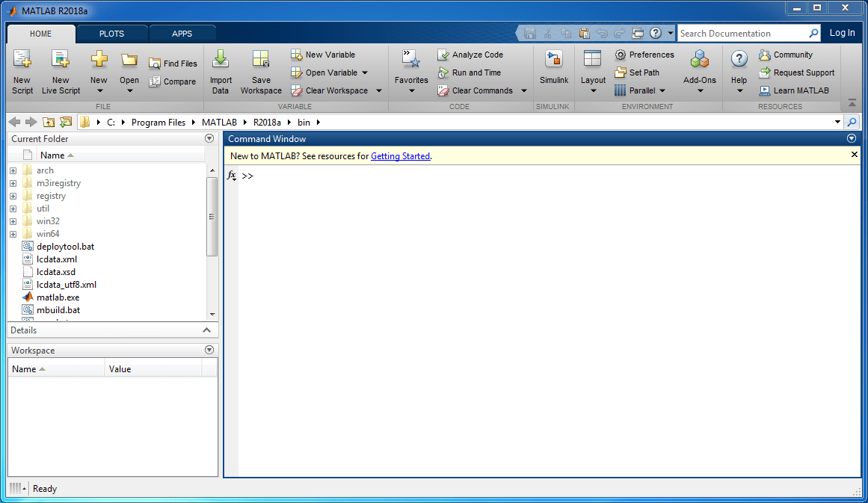Open Open Variable dropdown arrow

[x=365, y=73]
